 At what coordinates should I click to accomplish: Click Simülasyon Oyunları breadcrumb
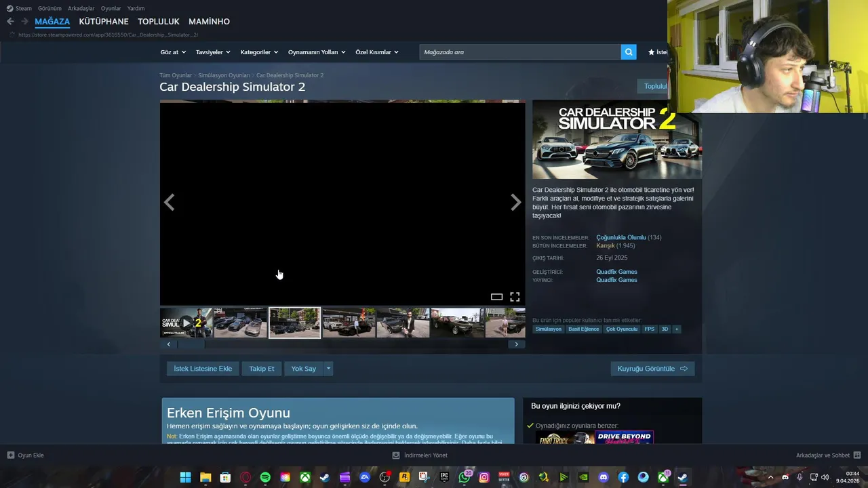tap(224, 75)
